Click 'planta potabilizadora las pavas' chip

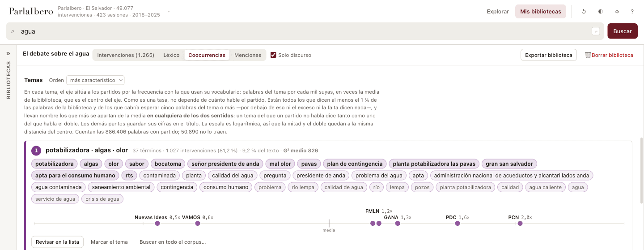pos(434,164)
